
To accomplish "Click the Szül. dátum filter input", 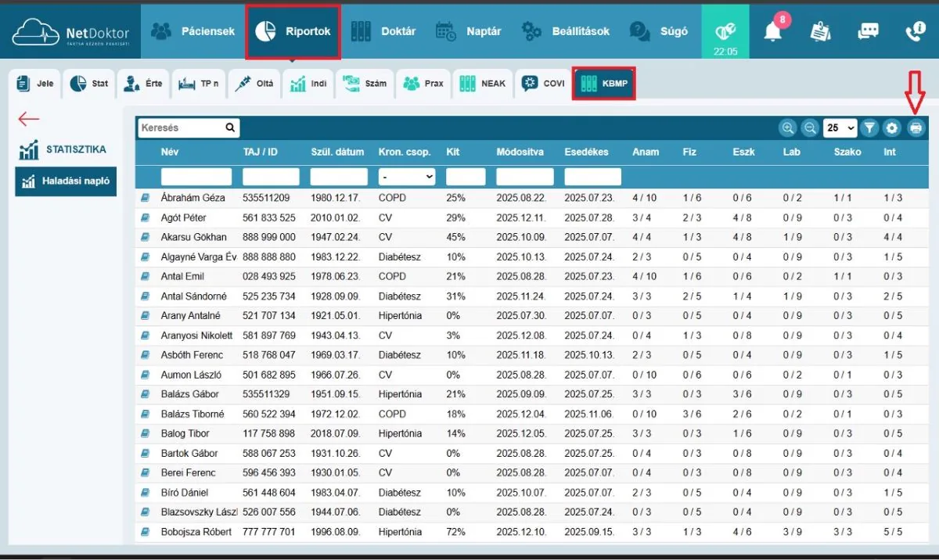I will pyautogui.click(x=339, y=177).
